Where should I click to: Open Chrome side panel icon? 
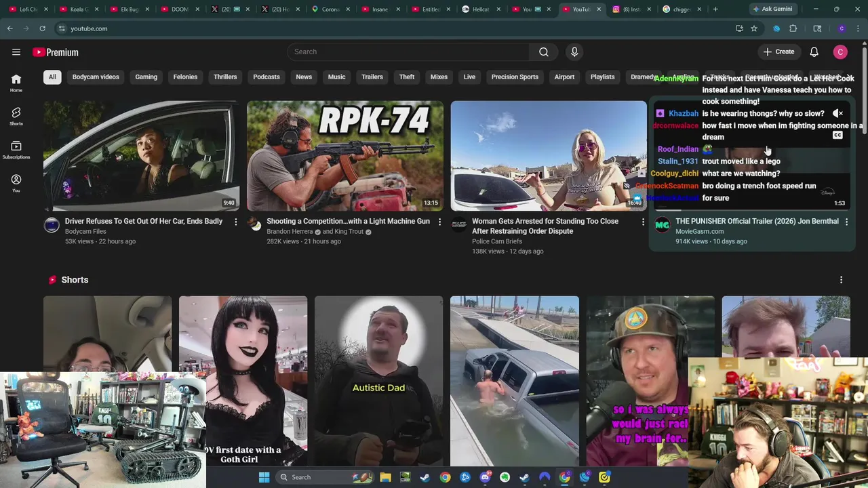817,28
